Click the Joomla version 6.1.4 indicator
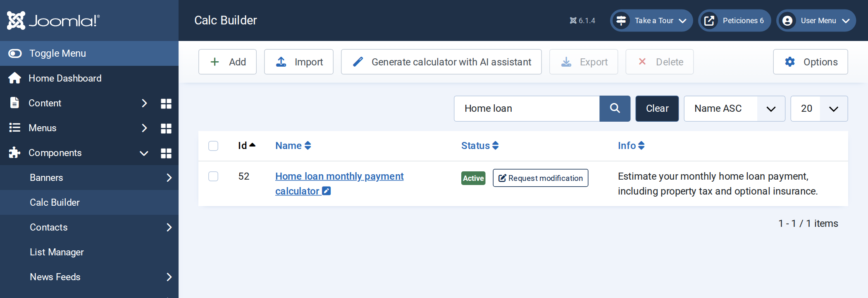The width and height of the screenshot is (868, 298). click(x=582, y=21)
